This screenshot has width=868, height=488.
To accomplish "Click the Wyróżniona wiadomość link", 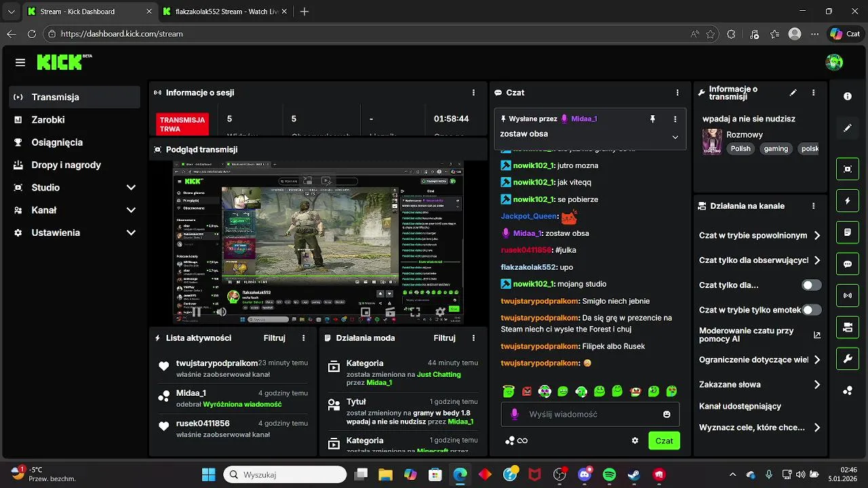I will tap(242, 404).
